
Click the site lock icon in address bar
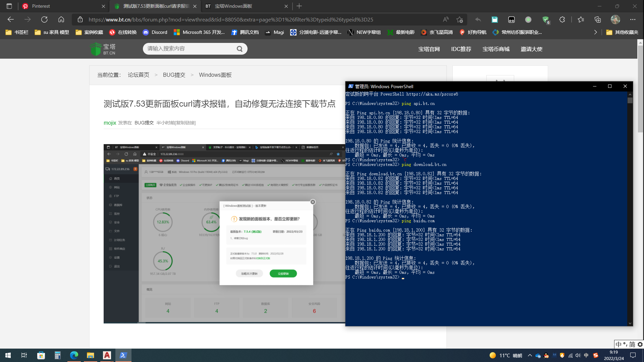tap(80, 19)
